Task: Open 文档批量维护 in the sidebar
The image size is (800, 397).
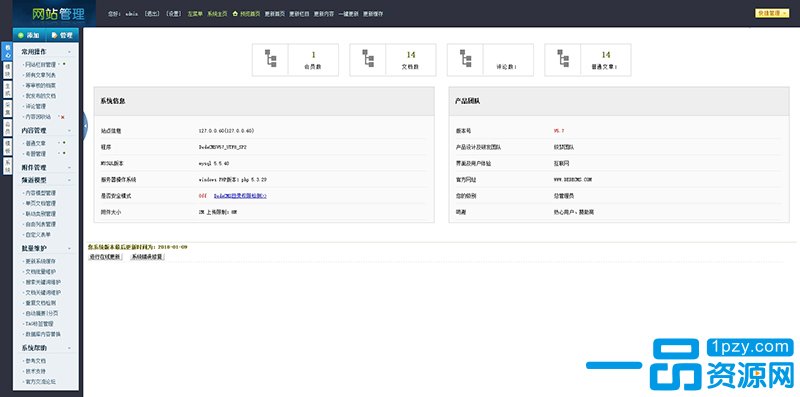Action: pos(40,271)
